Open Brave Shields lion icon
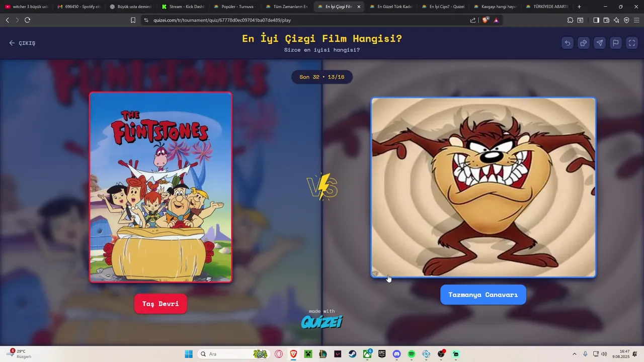Image resolution: width=644 pixels, height=362 pixels. tap(486, 20)
